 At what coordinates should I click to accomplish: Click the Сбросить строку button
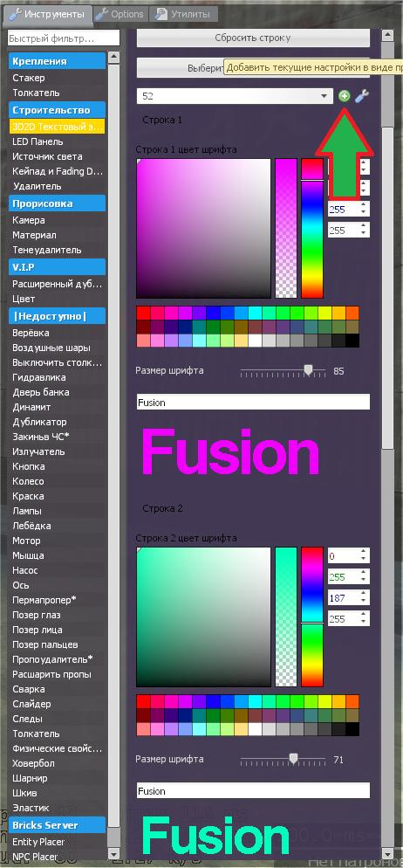coord(253,38)
